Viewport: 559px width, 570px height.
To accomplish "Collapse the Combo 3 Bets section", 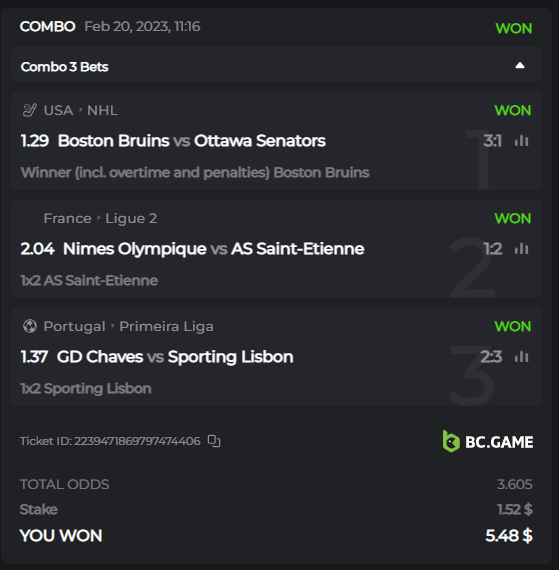I will pos(520,66).
